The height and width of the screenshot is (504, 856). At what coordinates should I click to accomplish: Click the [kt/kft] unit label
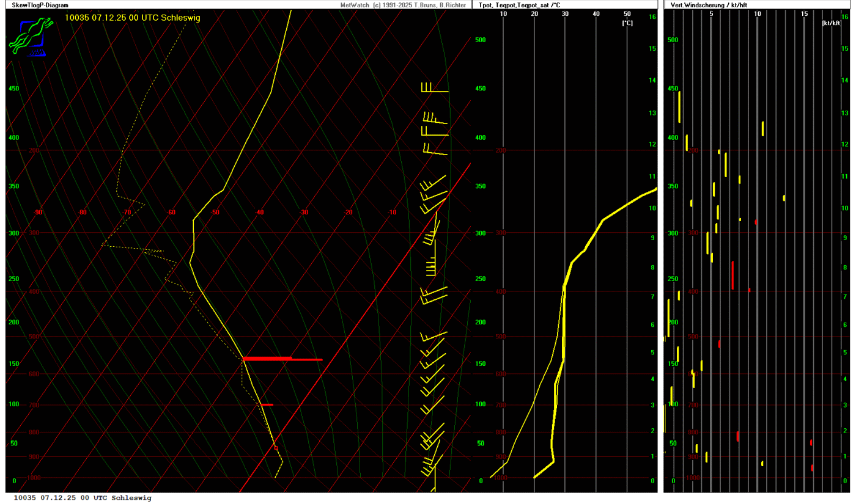pyautogui.click(x=831, y=23)
